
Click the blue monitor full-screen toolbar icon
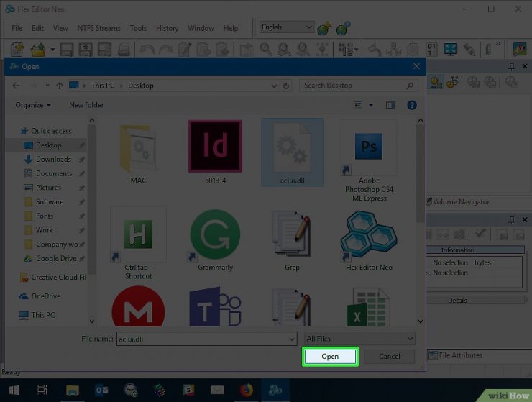coord(450,50)
